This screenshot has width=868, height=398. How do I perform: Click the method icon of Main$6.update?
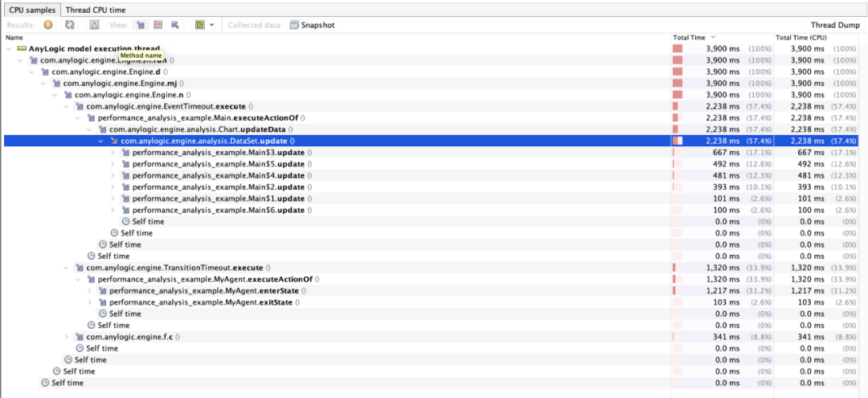pyautogui.click(x=125, y=210)
